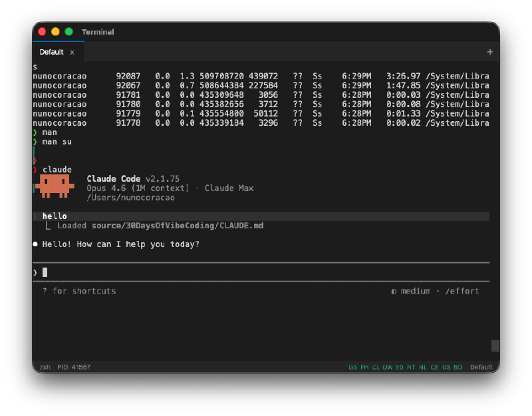Click the source/30DaysOfVibeCoding/CLAUDE.md path
The height and width of the screenshot is (416, 532).
[178, 226]
